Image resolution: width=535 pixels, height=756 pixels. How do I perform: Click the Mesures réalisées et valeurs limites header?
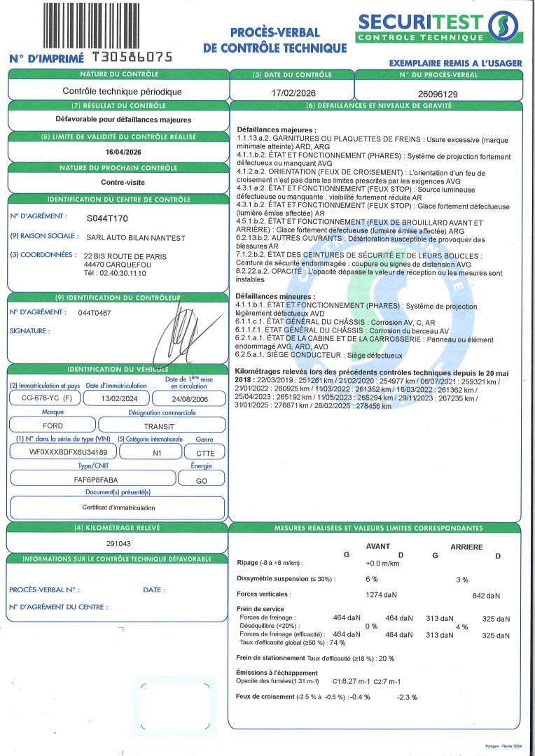(375, 528)
